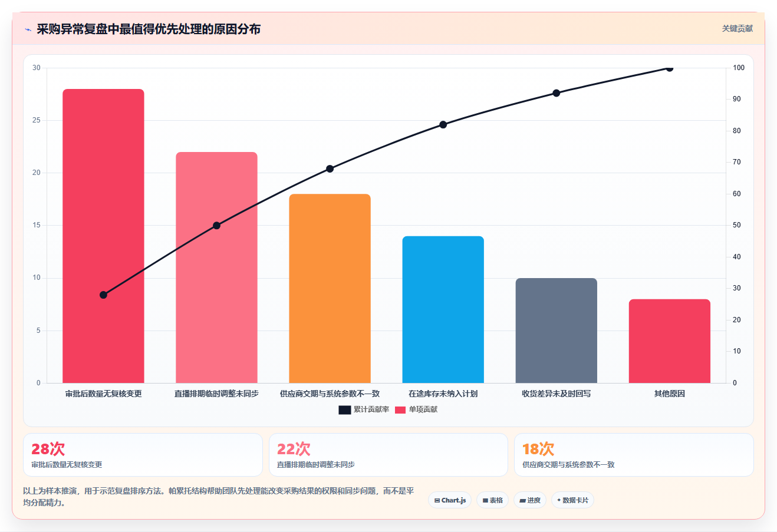Screen dimensions: 777x532
Task: Click the x-axis label 在途库存未纳入计划
Action: click(x=443, y=394)
